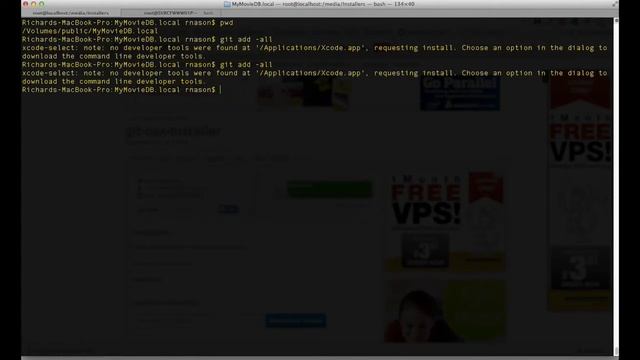
Task: Open the central FREE VPS ad in the background
Action: (x=445, y=221)
